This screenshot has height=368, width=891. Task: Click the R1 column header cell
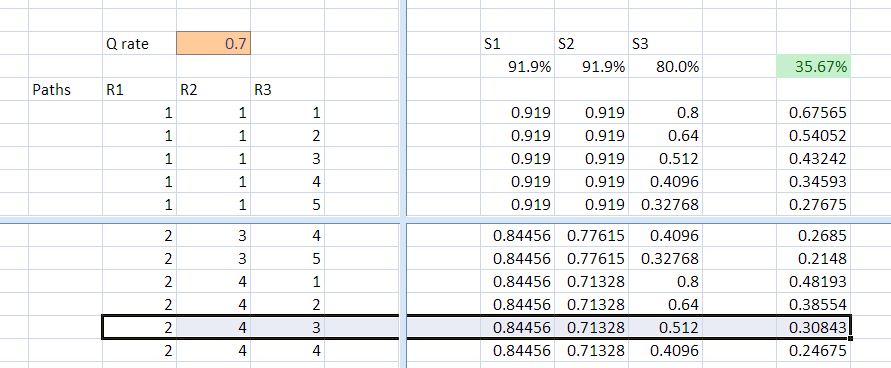click(x=139, y=90)
